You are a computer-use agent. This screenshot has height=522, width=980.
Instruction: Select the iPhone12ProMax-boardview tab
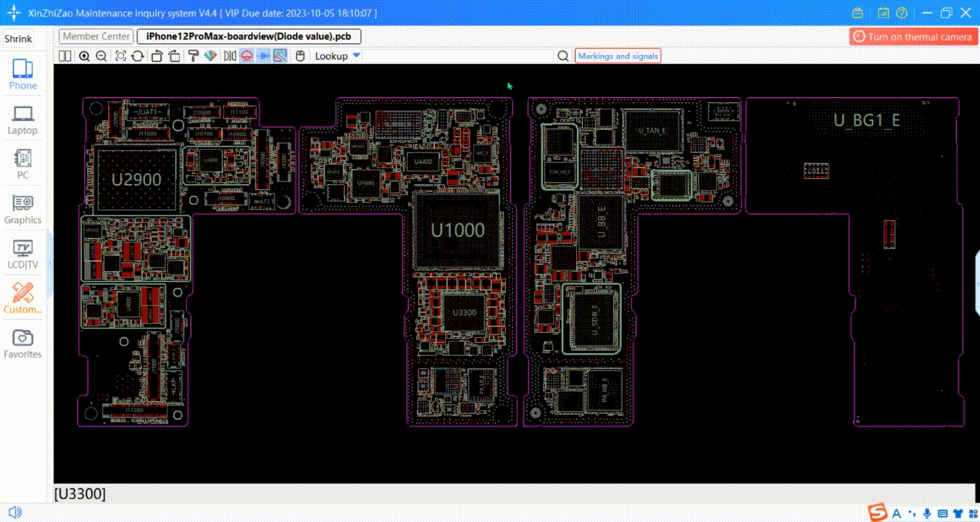pos(249,36)
